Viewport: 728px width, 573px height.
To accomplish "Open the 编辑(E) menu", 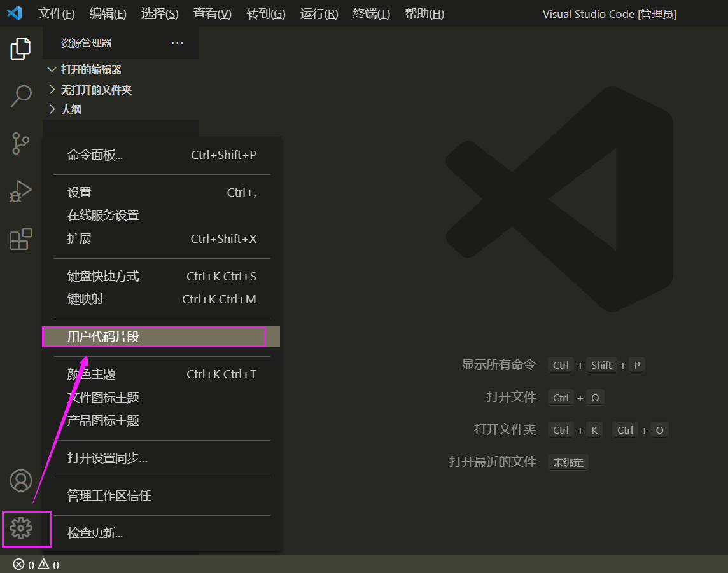I will pyautogui.click(x=108, y=13).
